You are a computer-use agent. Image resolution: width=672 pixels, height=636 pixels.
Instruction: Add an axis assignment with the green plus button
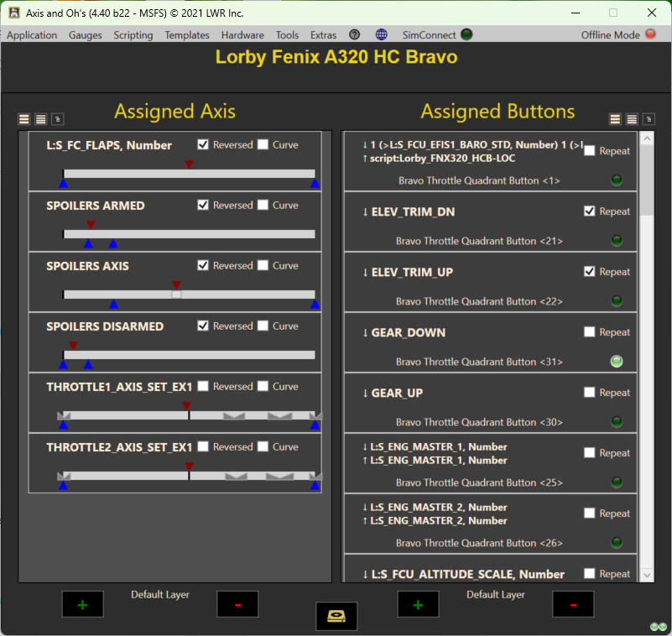click(x=82, y=603)
